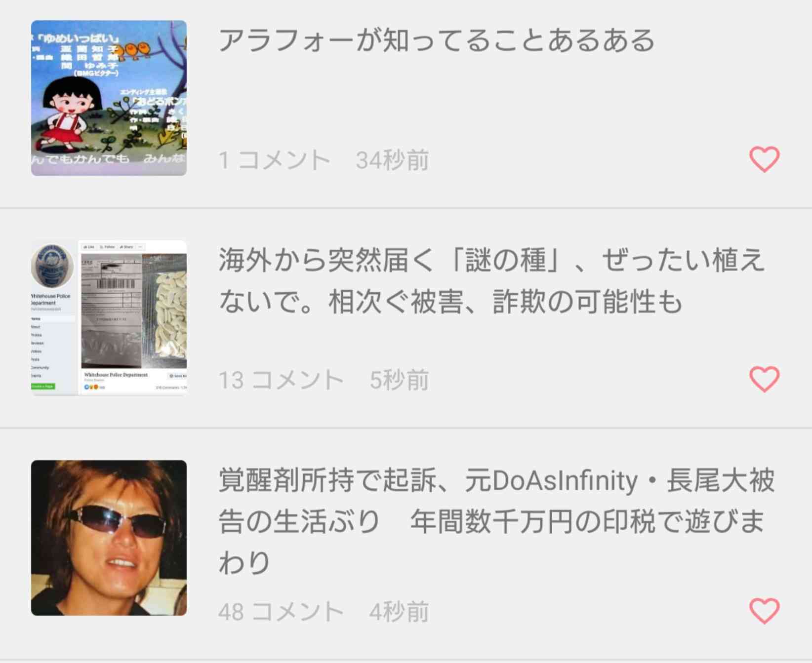812x663 pixels.
Task: Favorite the 長尾大 DoAsInfinity article heart
Action: (764, 611)
